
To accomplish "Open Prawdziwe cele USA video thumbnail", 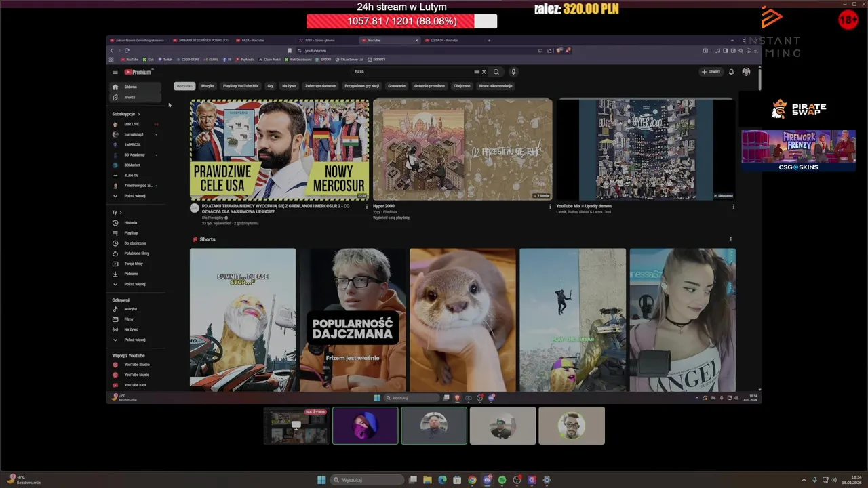I will coord(279,150).
